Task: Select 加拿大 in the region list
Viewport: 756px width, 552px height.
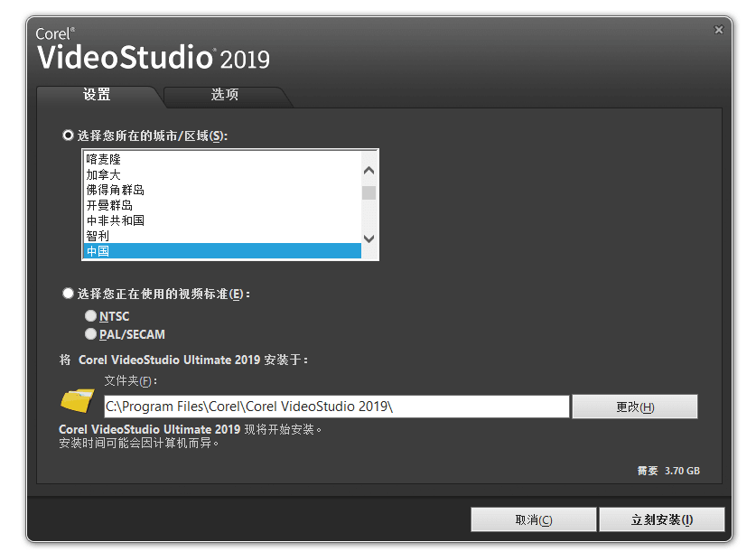Action: click(x=222, y=174)
